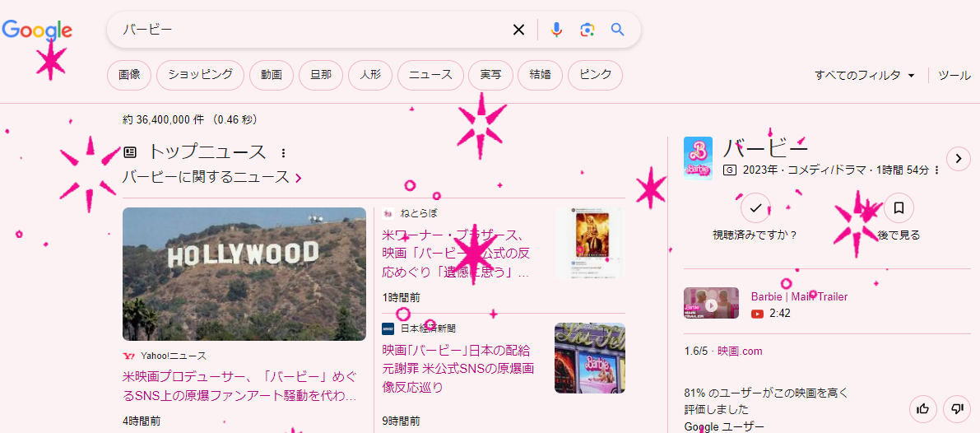Image resolution: width=980 pixels, height=433 pixels.
Task: Open the ツール search tools button
Action: (x=954, y=76)
